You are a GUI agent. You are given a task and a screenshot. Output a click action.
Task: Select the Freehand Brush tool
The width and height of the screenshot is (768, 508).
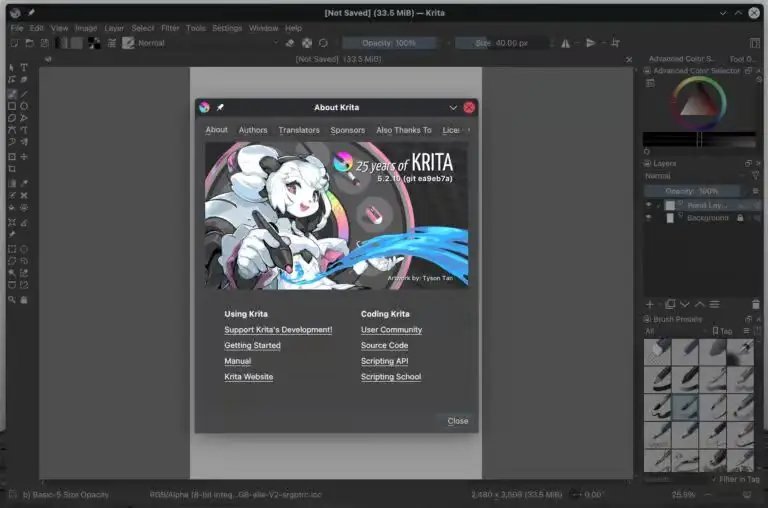click(x=12, y=94)
